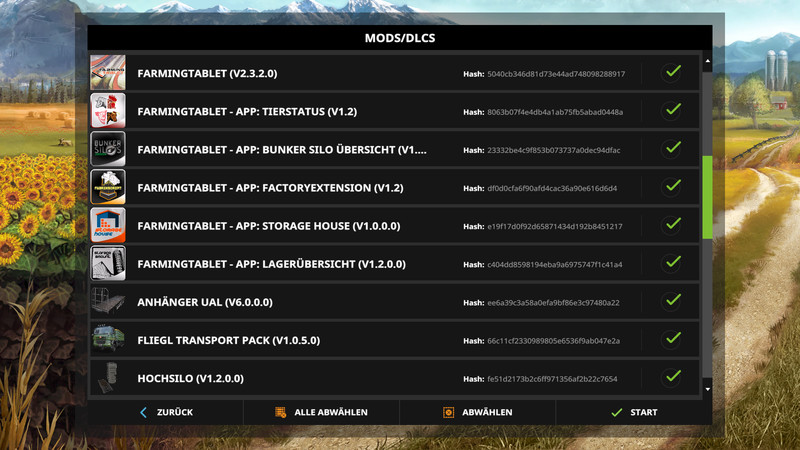
Task: Click the green scrollbar handle
Action: click(x=708, y=197)
